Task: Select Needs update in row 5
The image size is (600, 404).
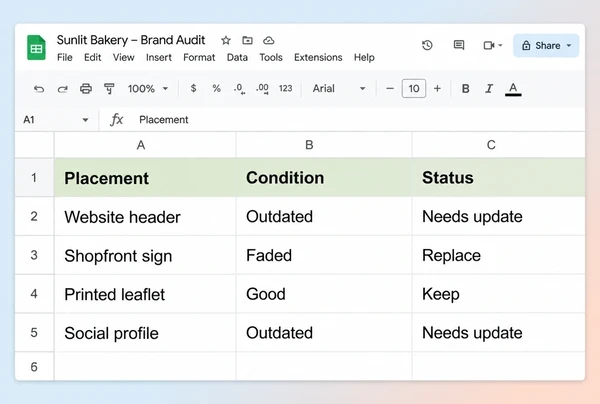Action: 499,332
